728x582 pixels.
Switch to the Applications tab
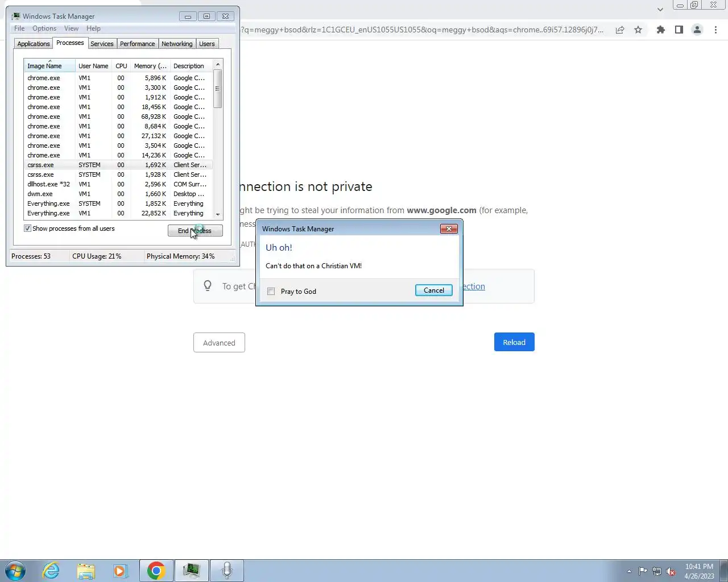point(34,44)
